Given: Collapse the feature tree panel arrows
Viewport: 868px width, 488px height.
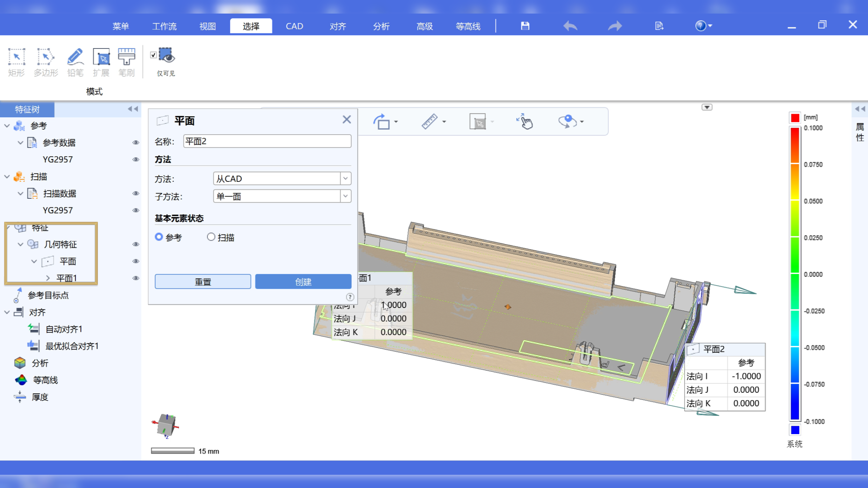Looking at the screenshot, I should [133, 109].
